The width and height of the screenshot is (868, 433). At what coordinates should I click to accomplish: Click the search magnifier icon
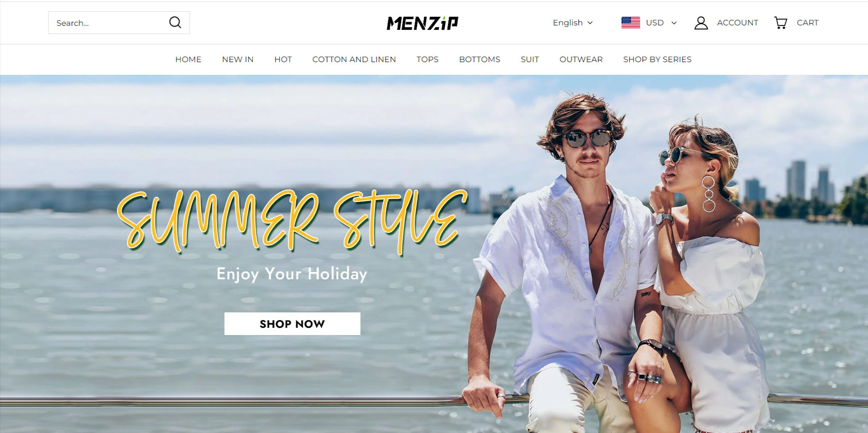pyautogui.click(x=175, y=22)
